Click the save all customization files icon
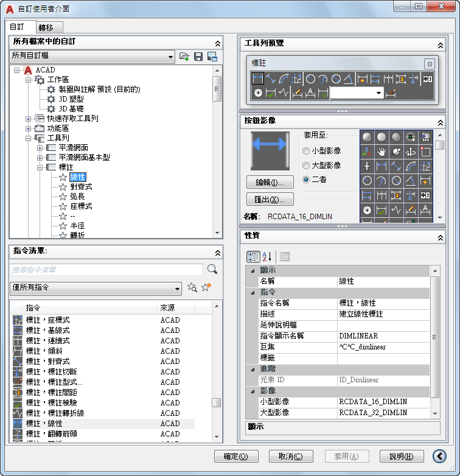This screenshot has height=476, width=460. click(198, 57)
